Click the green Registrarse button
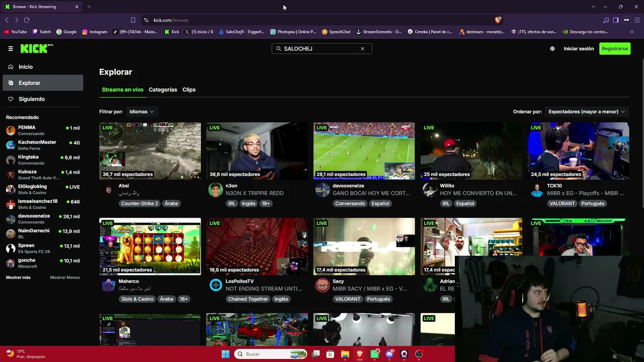 pyautogui.click(x=615, y=49)
